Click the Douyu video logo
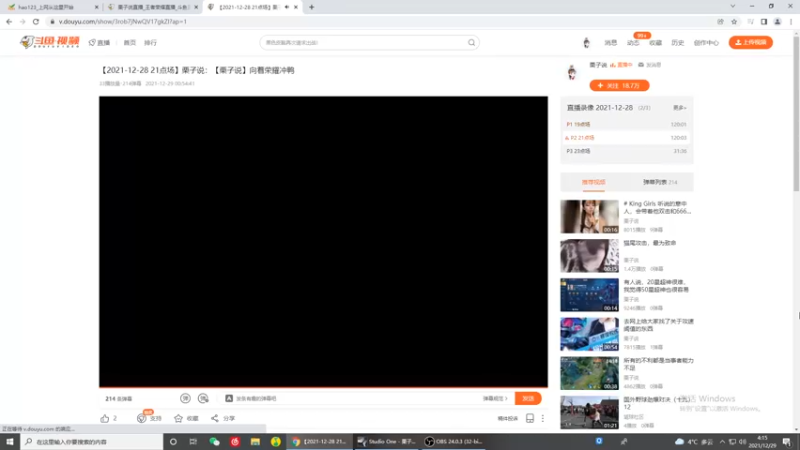This screenshot has width=800, height=450. [49, 42]
